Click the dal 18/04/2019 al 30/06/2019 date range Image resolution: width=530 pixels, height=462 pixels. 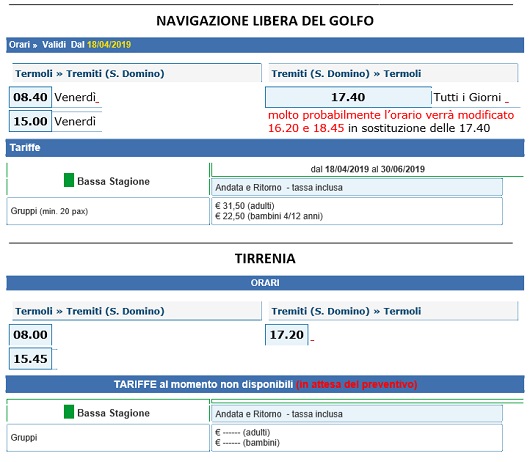tap(367, 169)
